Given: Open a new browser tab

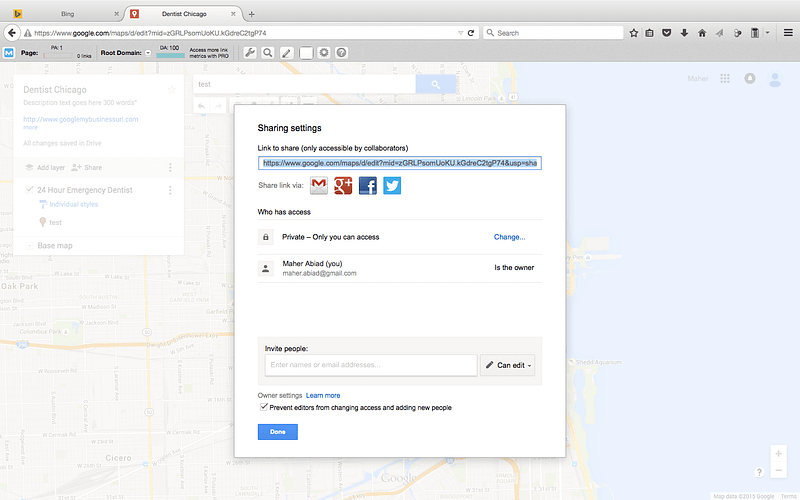Looking at the screenshot, I should click(x=252, y=14).
